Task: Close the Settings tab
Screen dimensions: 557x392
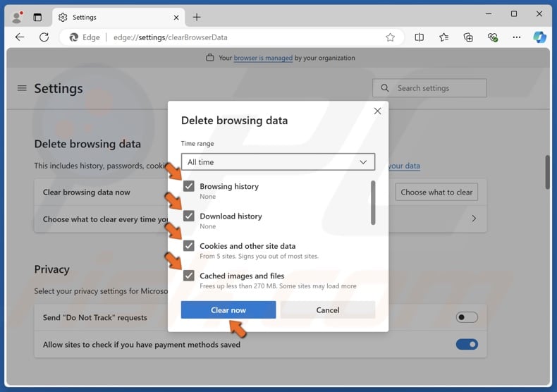Action: [x=176, y=18]
